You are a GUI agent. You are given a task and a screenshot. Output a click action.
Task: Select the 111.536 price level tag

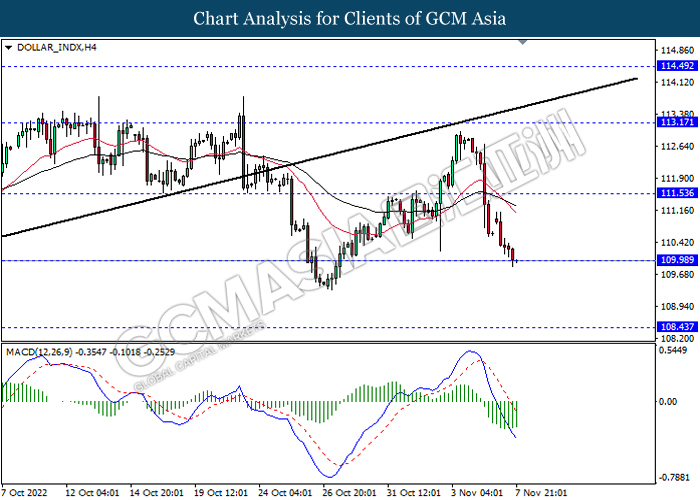(x=677, y=193)
